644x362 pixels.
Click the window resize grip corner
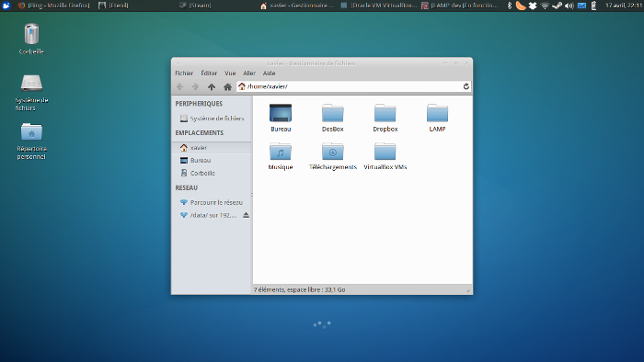click(x=468, y=290)
